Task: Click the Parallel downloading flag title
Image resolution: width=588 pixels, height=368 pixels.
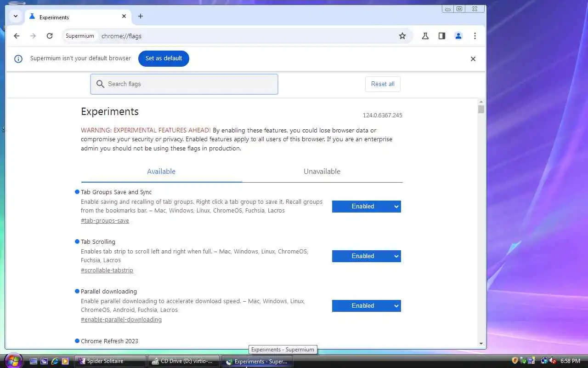Action: pos(109,292)
